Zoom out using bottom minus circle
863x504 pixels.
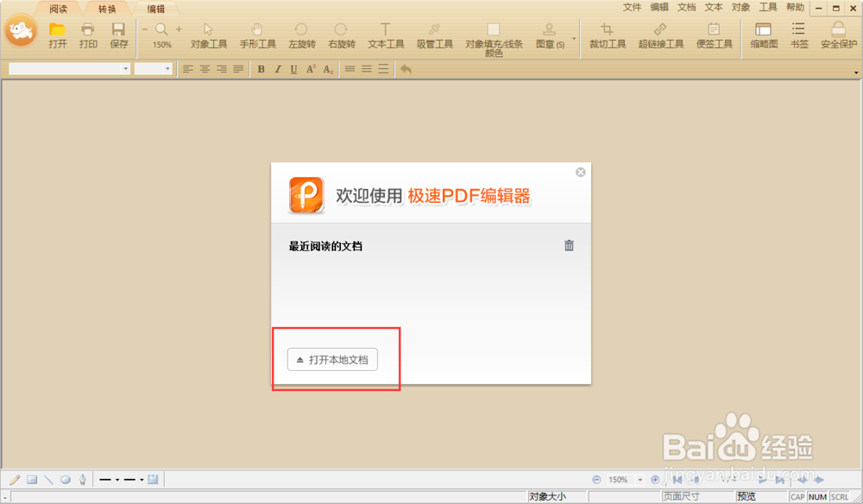point(596,480)
